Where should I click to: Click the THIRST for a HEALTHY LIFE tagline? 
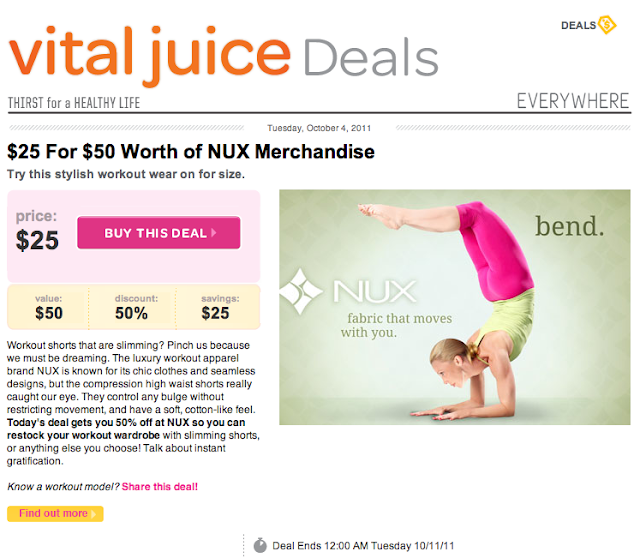click(74, 102)
